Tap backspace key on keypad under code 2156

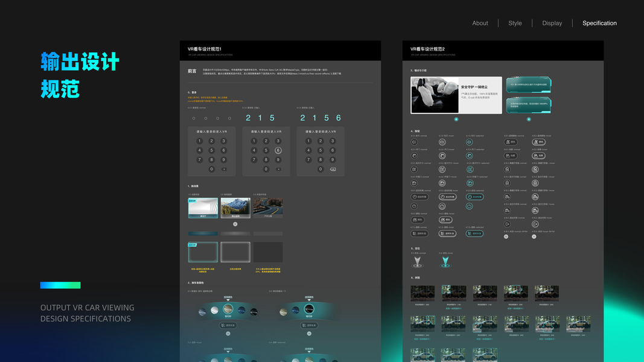333,169
